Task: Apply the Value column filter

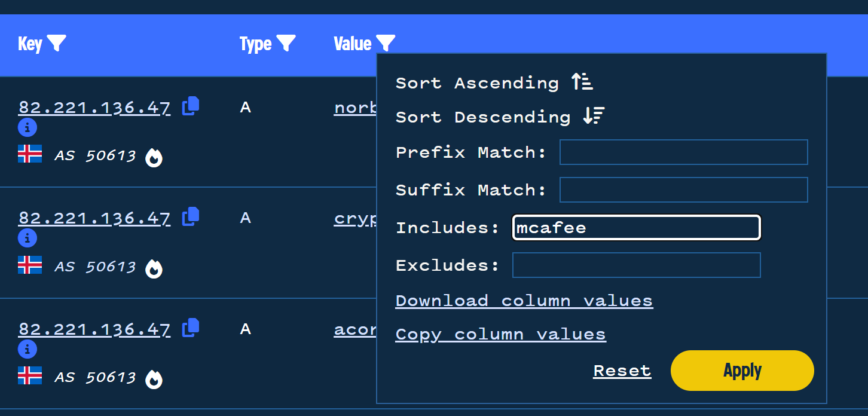Action: point(742,371)
